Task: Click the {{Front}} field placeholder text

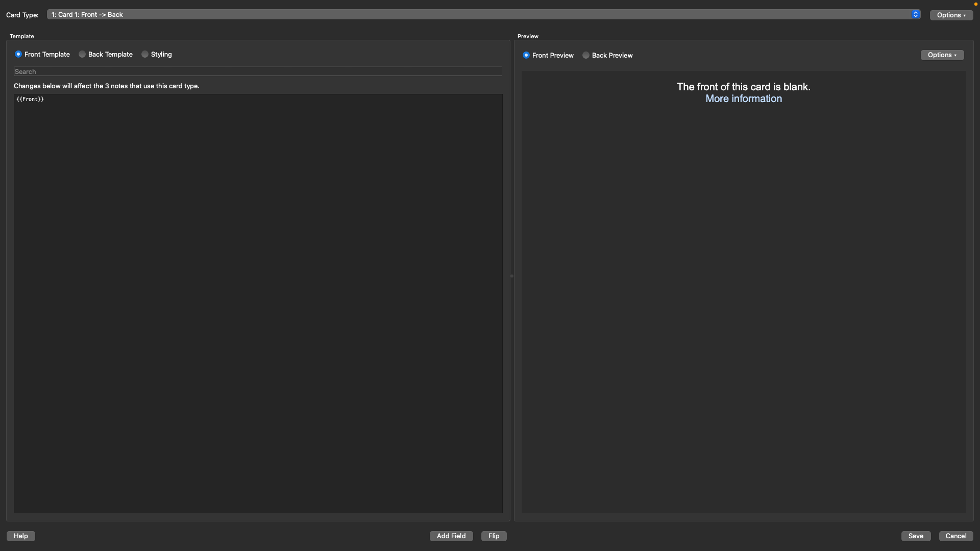Action: coord(30,99)
